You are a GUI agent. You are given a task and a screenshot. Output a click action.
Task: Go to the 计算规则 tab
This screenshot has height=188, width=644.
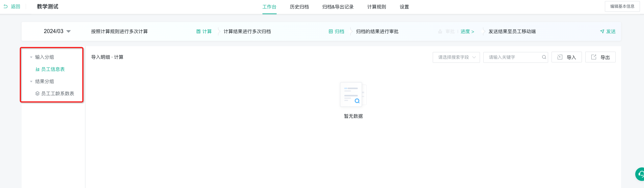[x=377, y=7]
